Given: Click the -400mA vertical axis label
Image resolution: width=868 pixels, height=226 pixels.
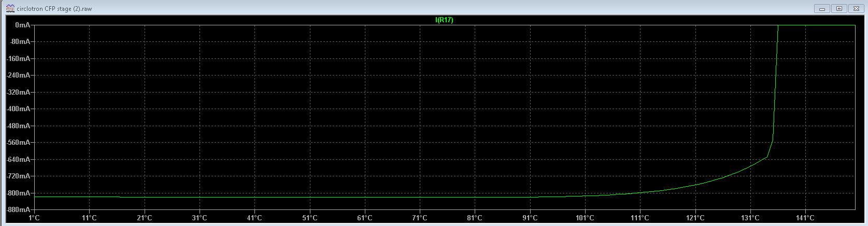Looking at the screenshot, I should click(x=19, y=109).
